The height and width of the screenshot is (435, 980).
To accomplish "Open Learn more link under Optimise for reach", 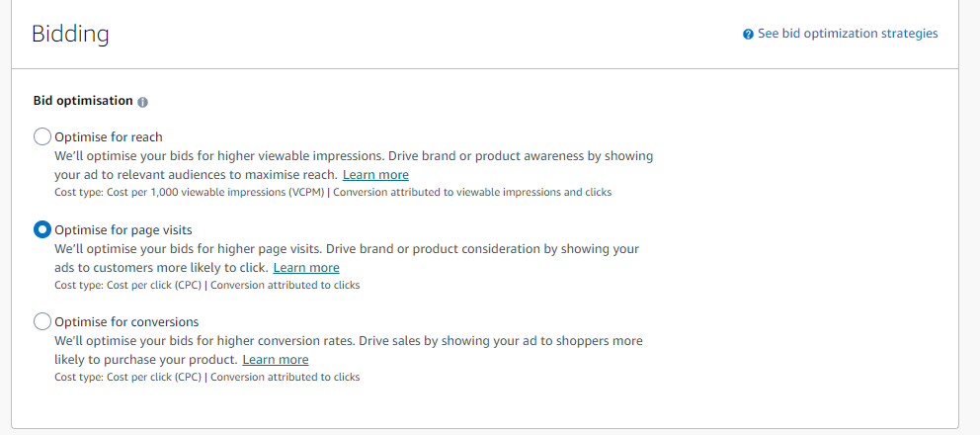I will [x=375, y=175].
